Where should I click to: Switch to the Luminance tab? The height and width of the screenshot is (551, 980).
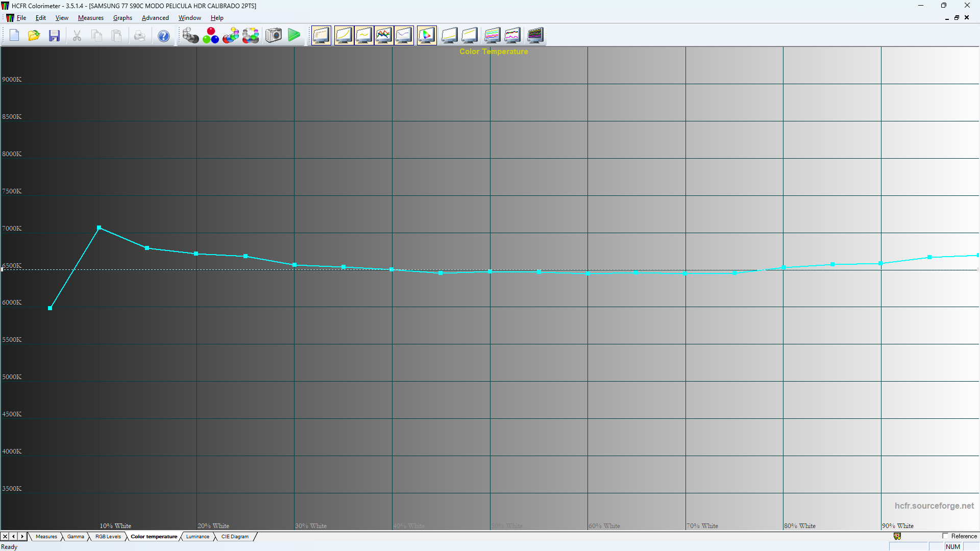198,536
